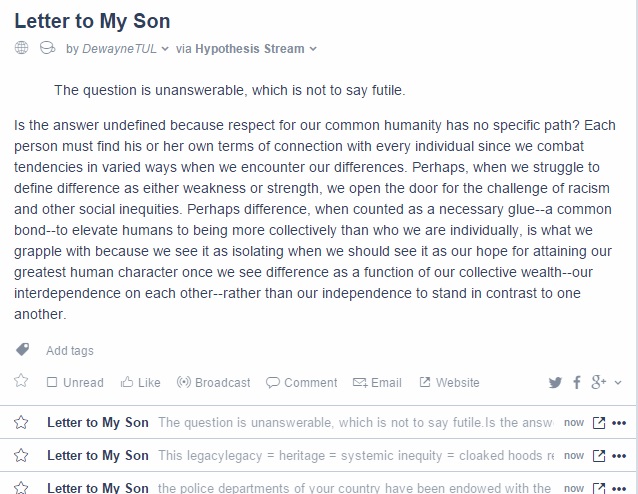Screen dimensions: 638x494
Task: Expand the Hypothesis Stream dropdown
Action: 313,49
